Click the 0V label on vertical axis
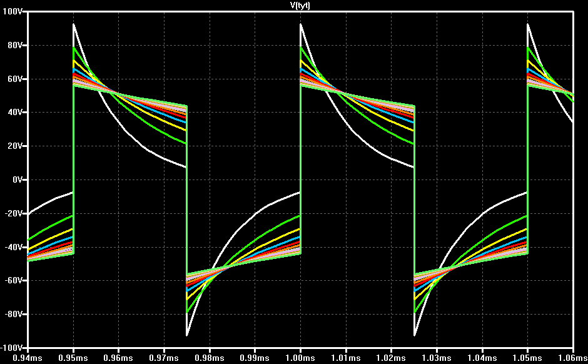The image size is (588, 364). coord(18,180)
